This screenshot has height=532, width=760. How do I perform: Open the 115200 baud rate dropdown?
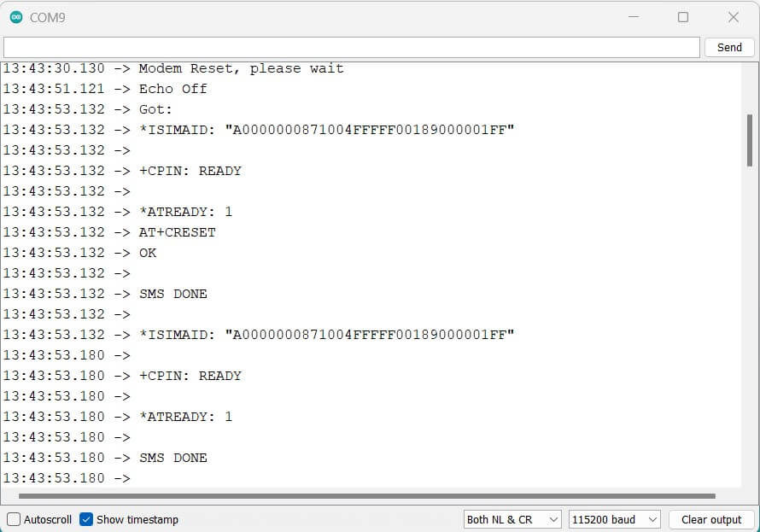[x=615, y=519]
